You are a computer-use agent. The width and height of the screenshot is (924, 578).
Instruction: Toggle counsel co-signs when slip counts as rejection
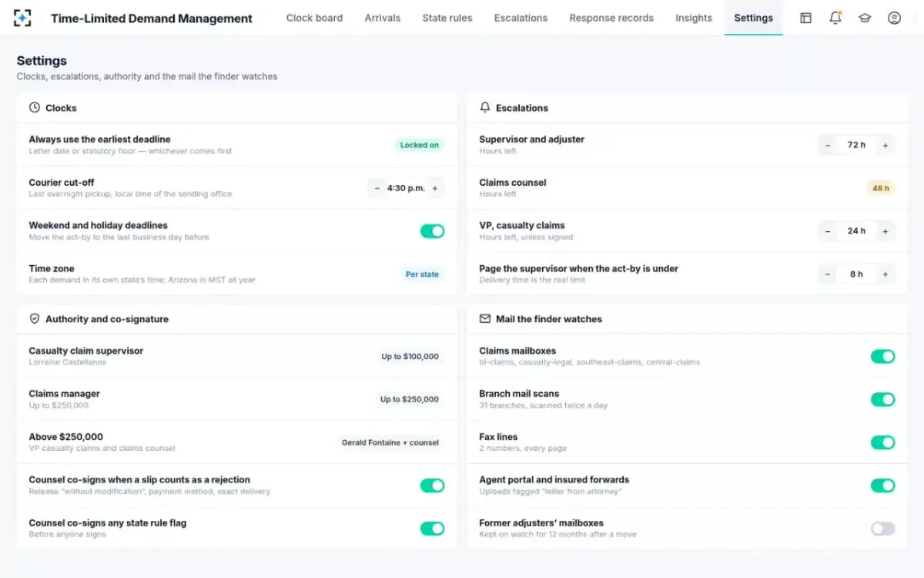[x=432, y=486]
